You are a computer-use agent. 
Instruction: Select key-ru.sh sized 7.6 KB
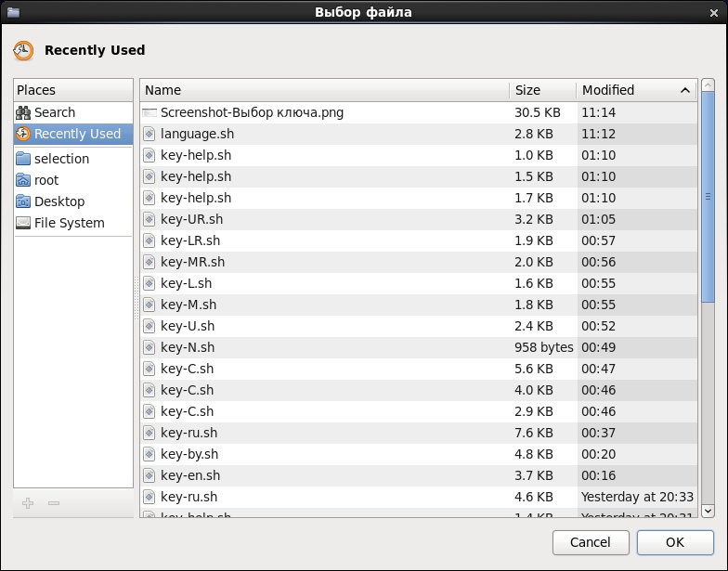pyautogui.click(x=419, y=433)
